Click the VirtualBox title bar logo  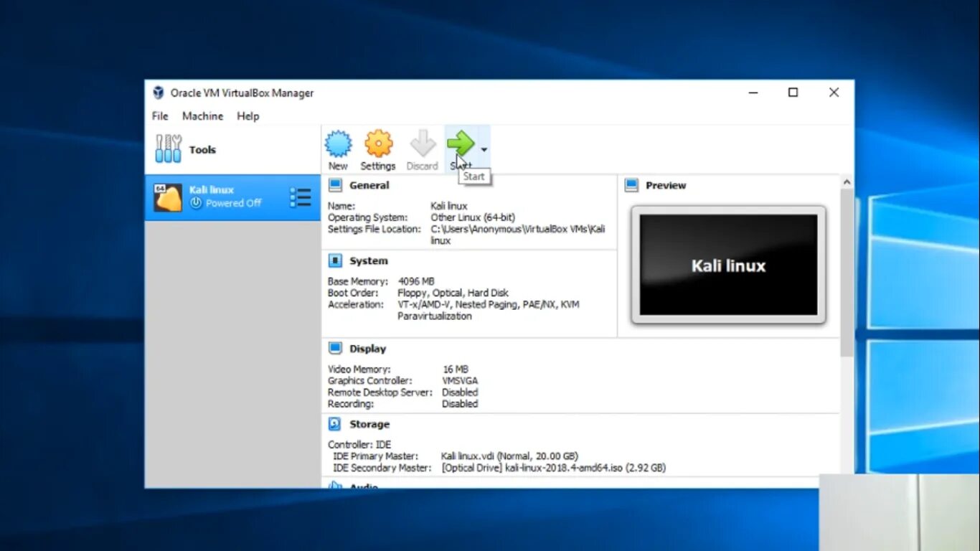pos(159,93)
